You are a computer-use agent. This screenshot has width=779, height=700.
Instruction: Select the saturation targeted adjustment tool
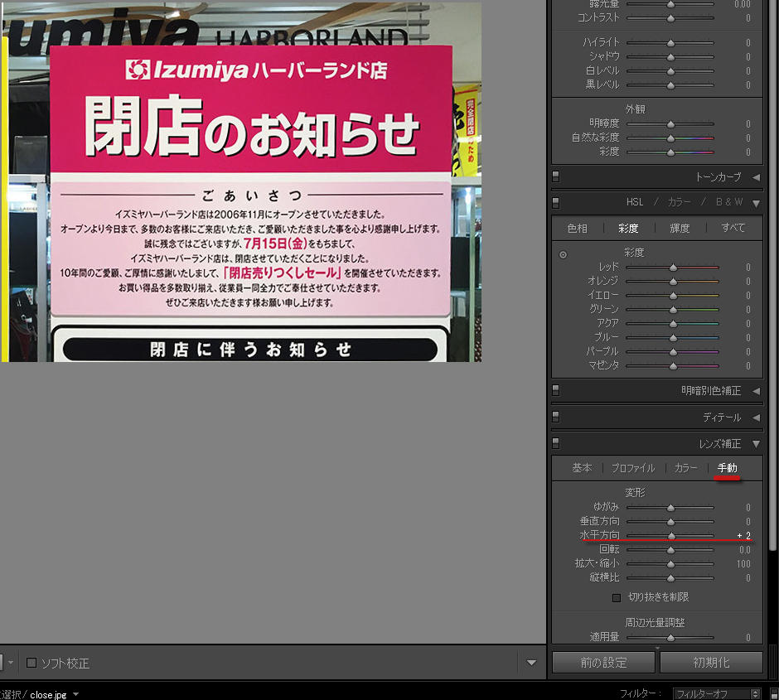tap(563, 254)
